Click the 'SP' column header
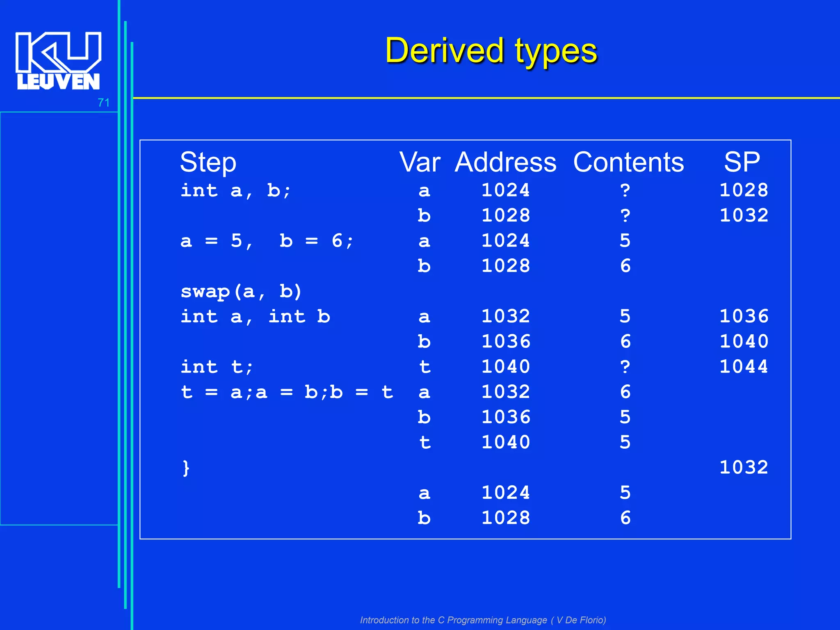This screenshot has height=630, width=840. (x=742, y=162)
